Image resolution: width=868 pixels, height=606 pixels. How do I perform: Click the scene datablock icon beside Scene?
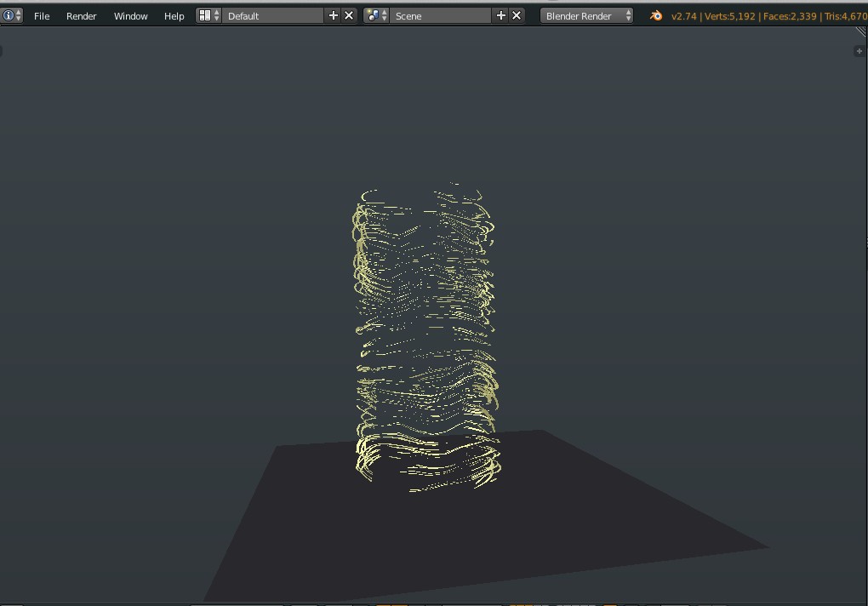click(x=373, y=15)
